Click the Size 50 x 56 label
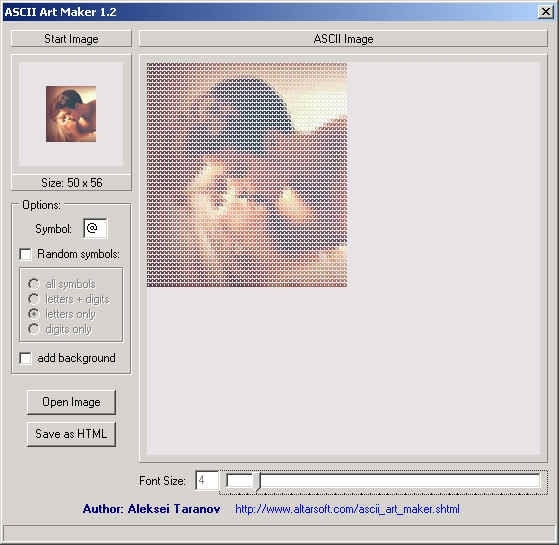 (72, 183)
